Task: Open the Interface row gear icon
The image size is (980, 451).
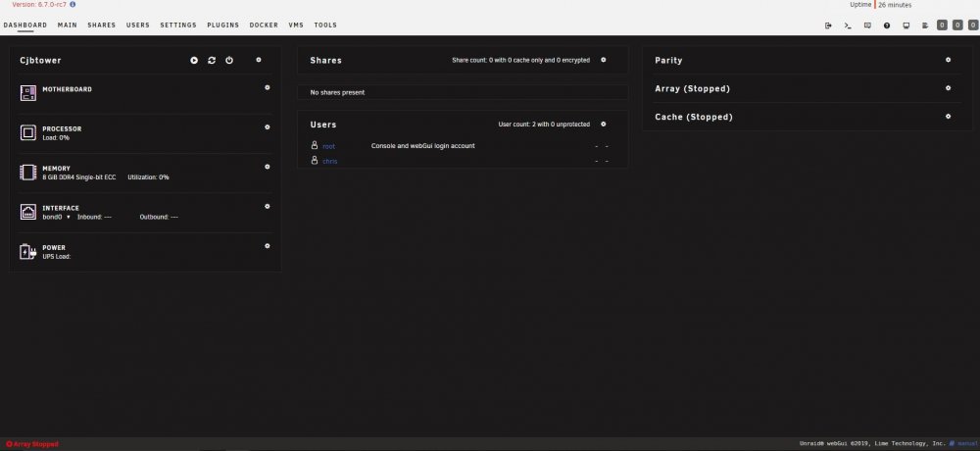Action: click(x=268, y=207)
